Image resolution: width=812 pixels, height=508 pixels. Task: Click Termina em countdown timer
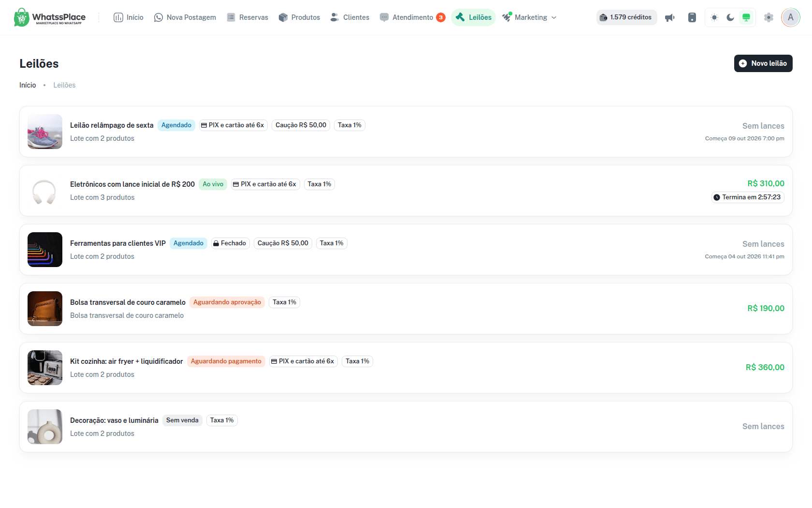[x=748, y=197]
